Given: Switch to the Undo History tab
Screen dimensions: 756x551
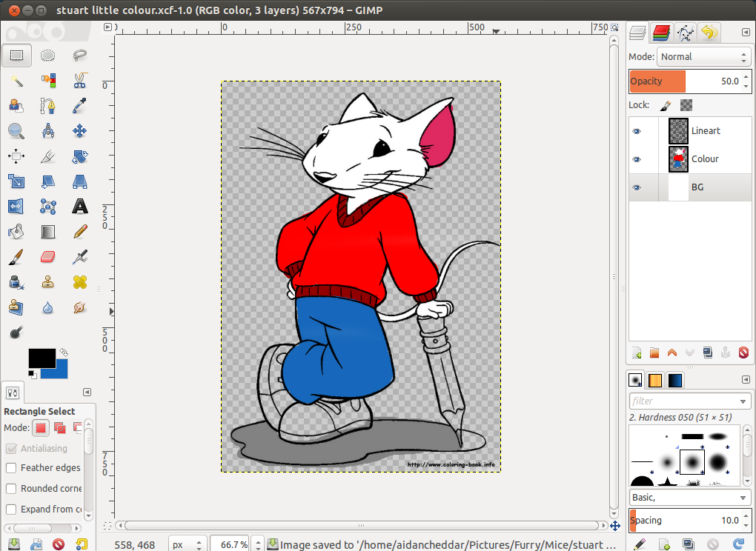Looking at the screenshot, I should tap(709, 33).
